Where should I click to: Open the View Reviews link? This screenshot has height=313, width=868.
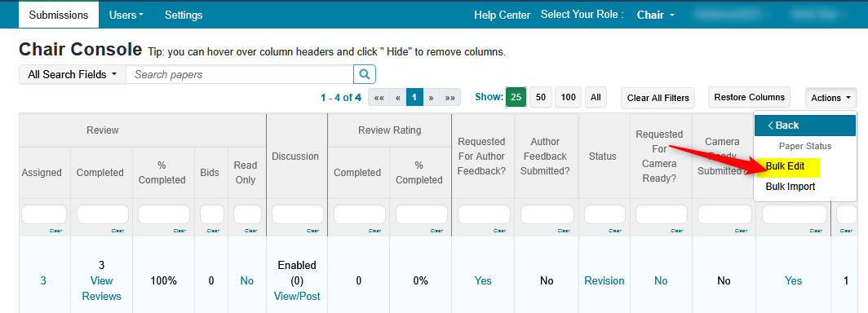tap(101, 289)
